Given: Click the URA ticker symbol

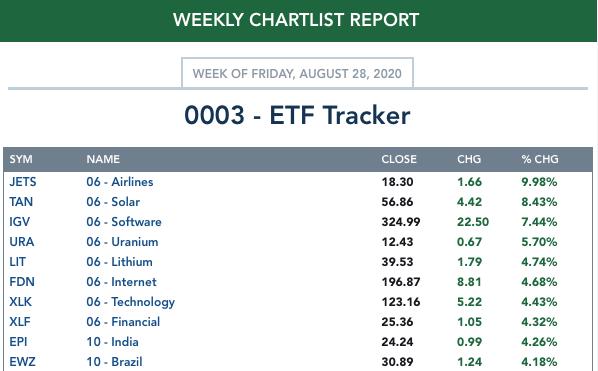Looking at the screenshot, I should (22, 242).
